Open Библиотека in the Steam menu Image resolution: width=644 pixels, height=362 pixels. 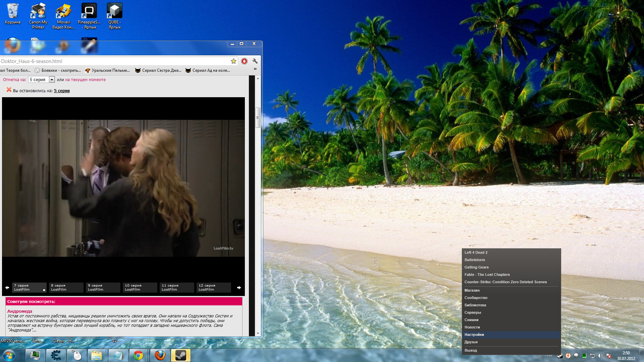511,305
